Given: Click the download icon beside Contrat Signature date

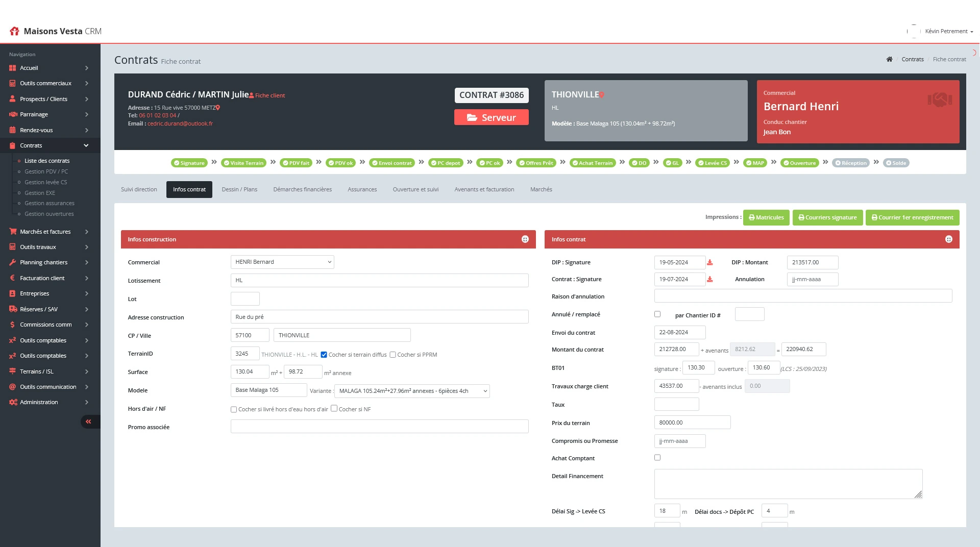Looking at the screenshot, I should pos(709,280).
